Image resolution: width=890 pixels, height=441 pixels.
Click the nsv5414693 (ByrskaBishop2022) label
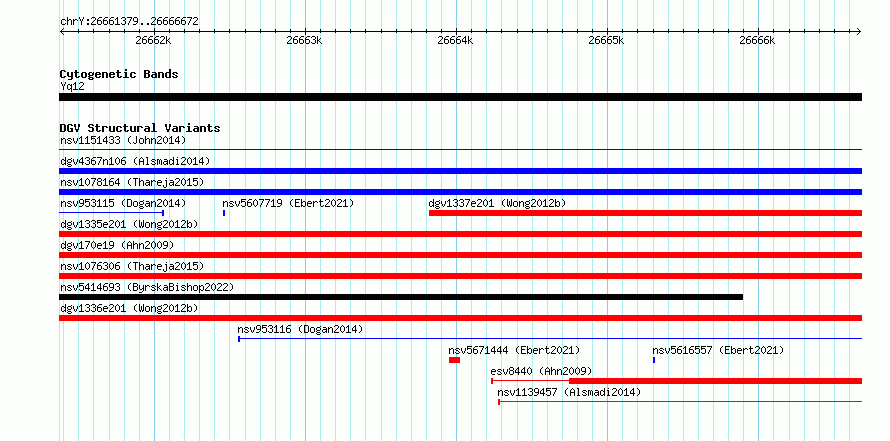147,287
